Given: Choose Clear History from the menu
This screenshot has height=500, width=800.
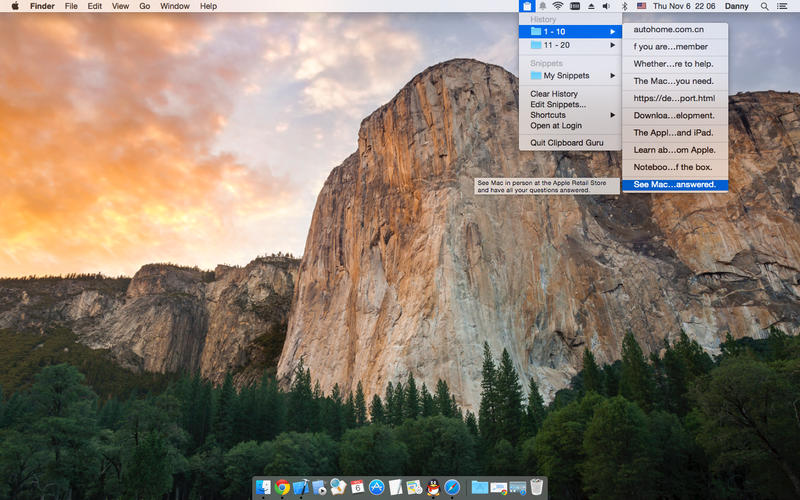Looking at the screenshot, I should click(553, 94).
